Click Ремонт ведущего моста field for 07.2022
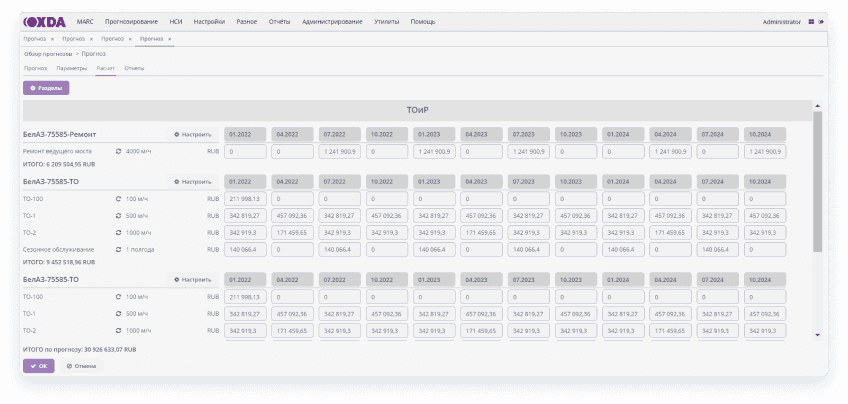Image resolution: width=848 pixels, height=404 pixels. (x=340, y=152)
